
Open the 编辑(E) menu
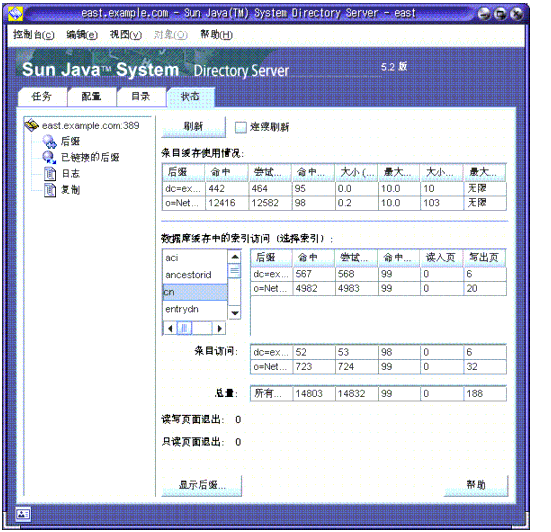82,35
